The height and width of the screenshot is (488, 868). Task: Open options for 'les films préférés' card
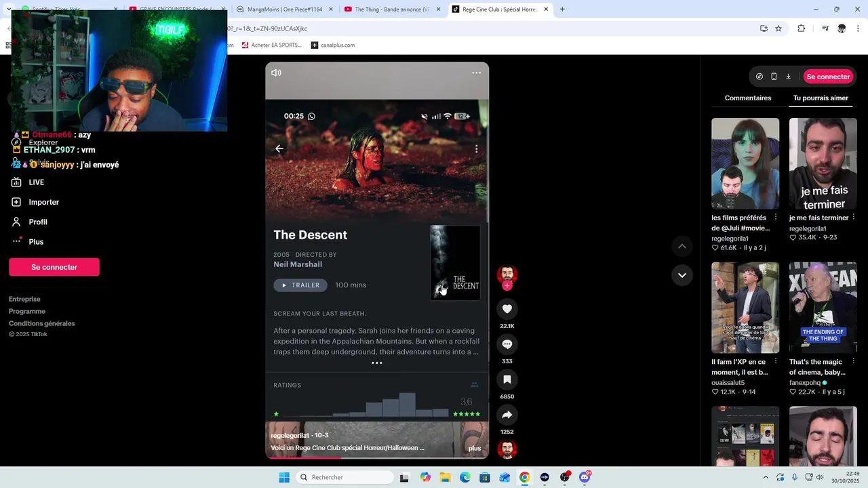(776, 217)
